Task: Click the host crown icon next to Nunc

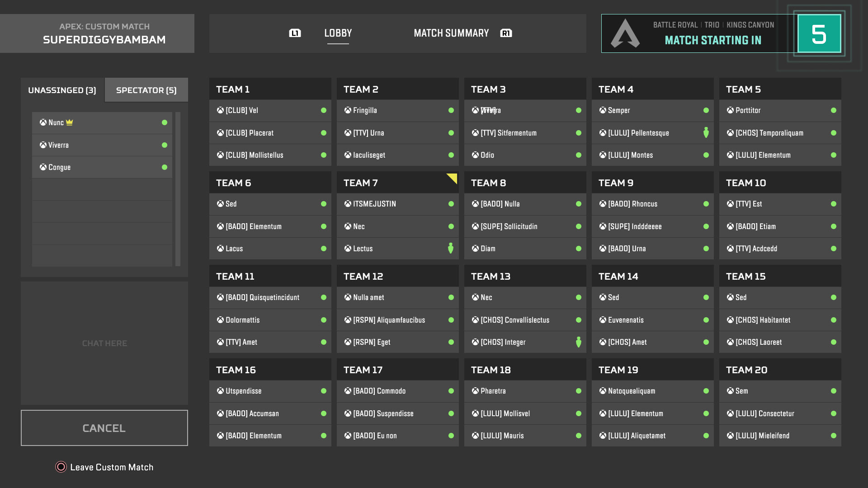Action: (x=69, y=122)
